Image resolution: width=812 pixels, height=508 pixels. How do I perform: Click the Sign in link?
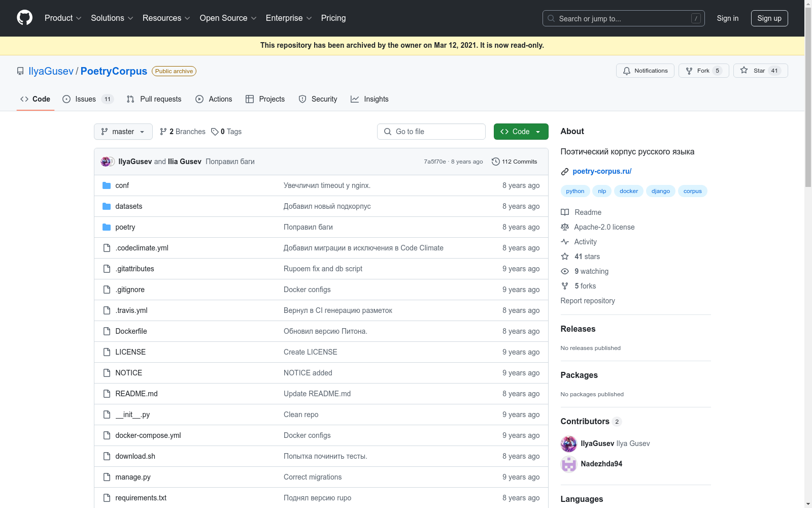coord(728,18)
